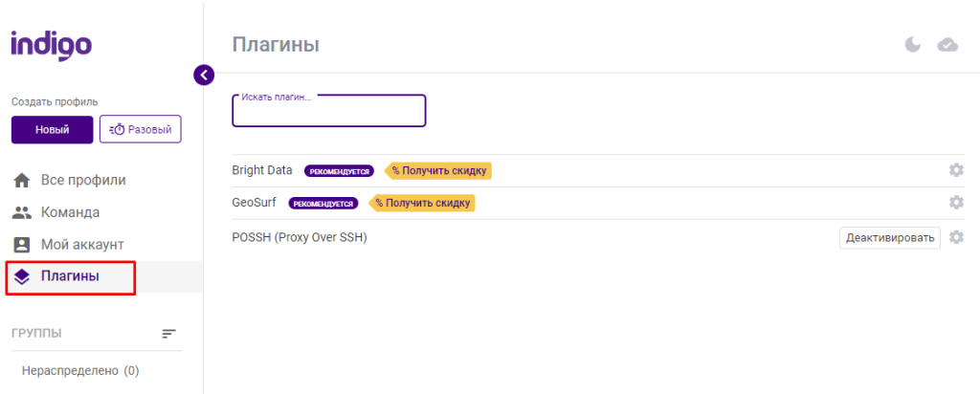Screen dimensions: 980x394
Task: Collapse the sidebar with the arrow button
Action: (203, 75)
